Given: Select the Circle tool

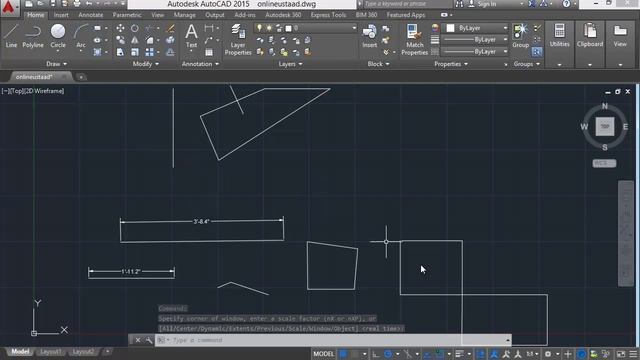Looking at the screenshot, I should 58,36.
